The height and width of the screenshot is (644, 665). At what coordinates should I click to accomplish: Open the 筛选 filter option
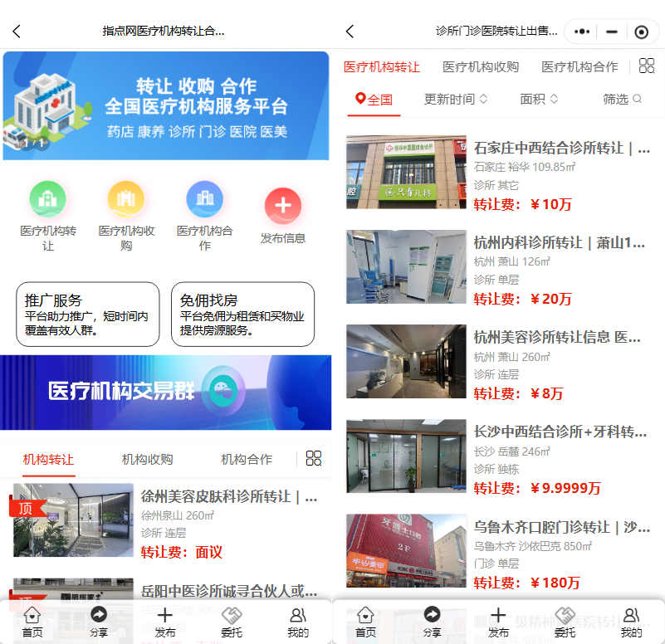622,99
